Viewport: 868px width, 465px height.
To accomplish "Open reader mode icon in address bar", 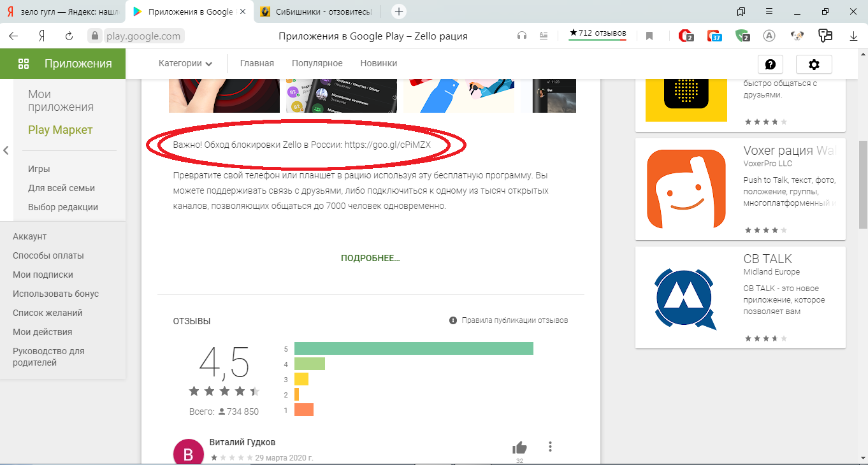I will point(544,36).
